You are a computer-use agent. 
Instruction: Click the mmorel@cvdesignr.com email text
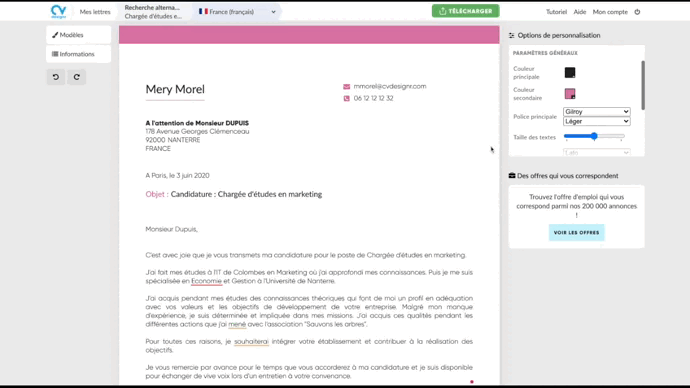coord(390,86)
